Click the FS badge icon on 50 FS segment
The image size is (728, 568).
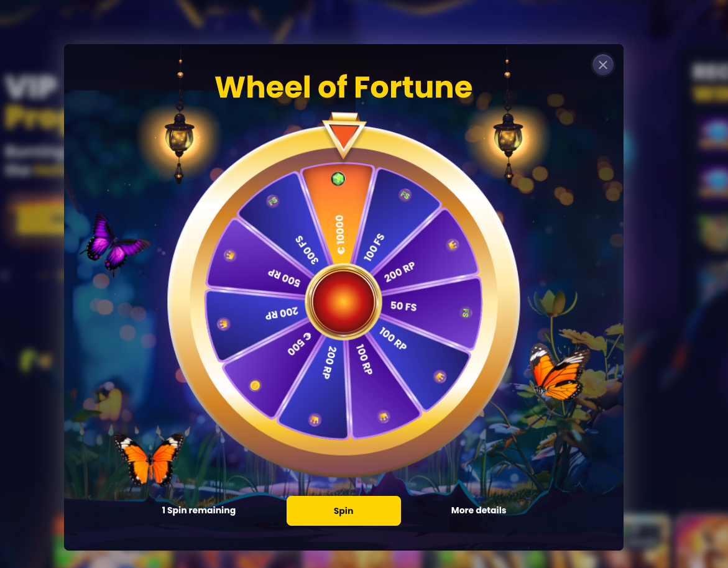coord(465,313)
